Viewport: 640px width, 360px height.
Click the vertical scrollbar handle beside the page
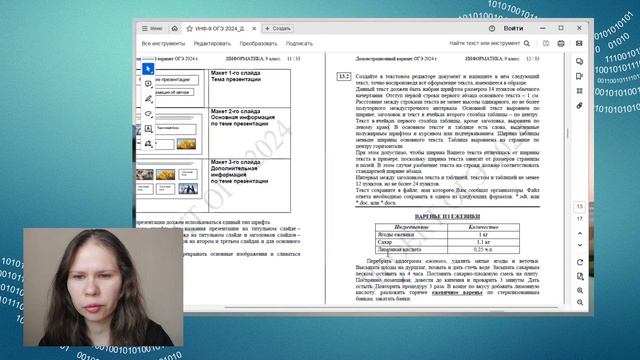coord(567,133)
